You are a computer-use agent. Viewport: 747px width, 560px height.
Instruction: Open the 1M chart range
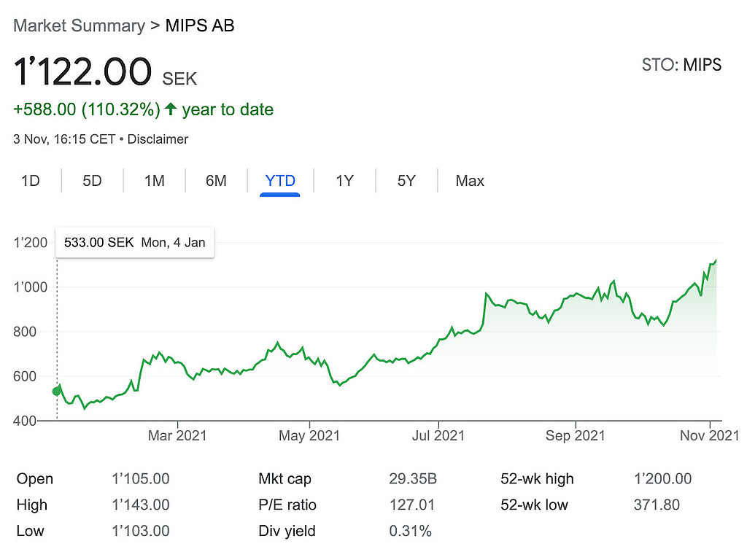[x=154, y=181]
